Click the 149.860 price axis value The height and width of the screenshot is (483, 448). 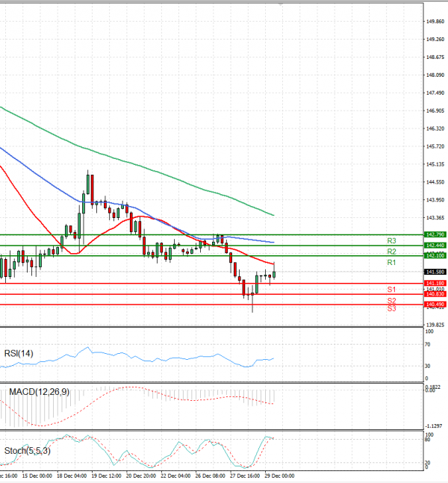click(x=435, y=21)
